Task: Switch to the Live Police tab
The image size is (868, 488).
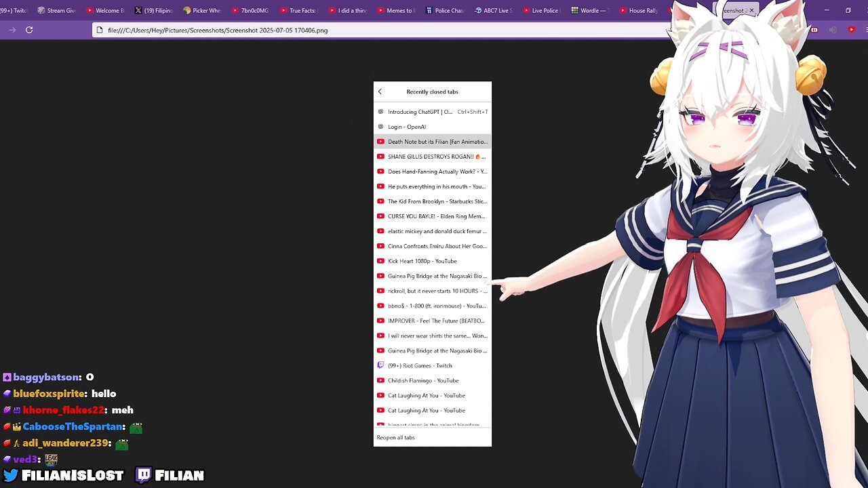Action: [541, 10]
